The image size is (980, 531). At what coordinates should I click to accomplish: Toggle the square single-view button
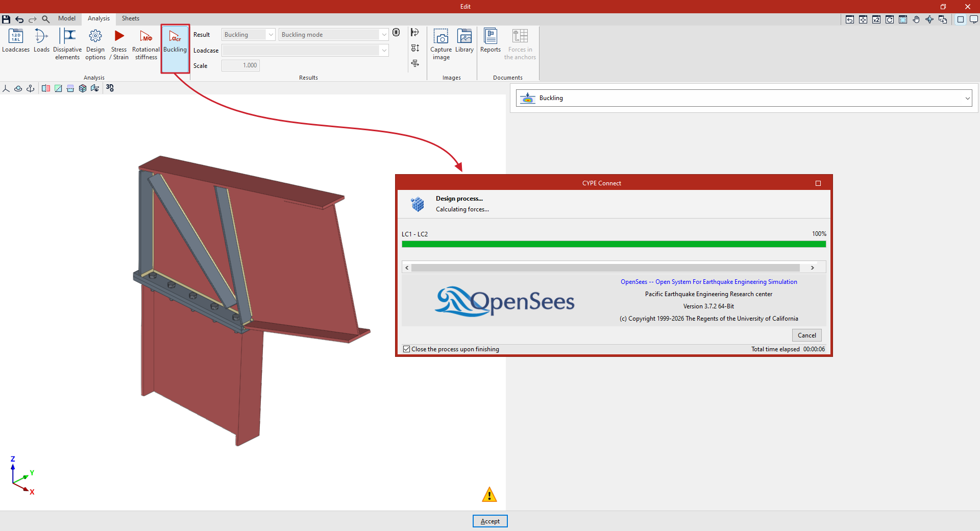pyautogui.click(x=961, y=19)
